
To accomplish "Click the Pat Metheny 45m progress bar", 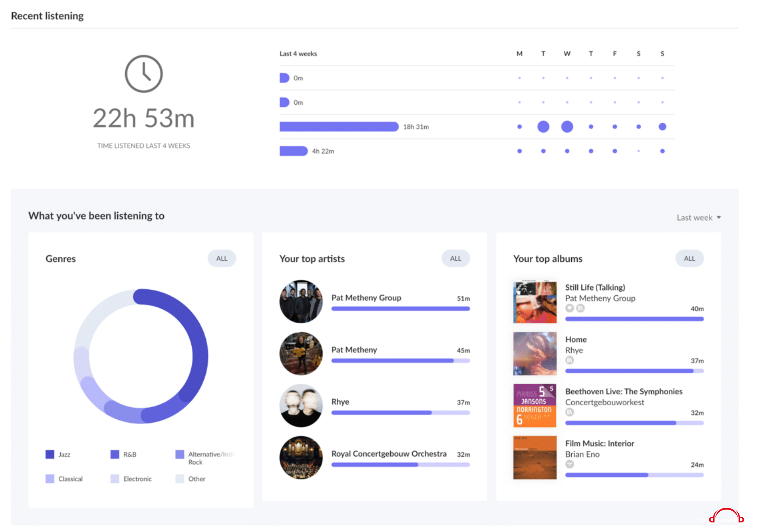I will tap(400, 361).
